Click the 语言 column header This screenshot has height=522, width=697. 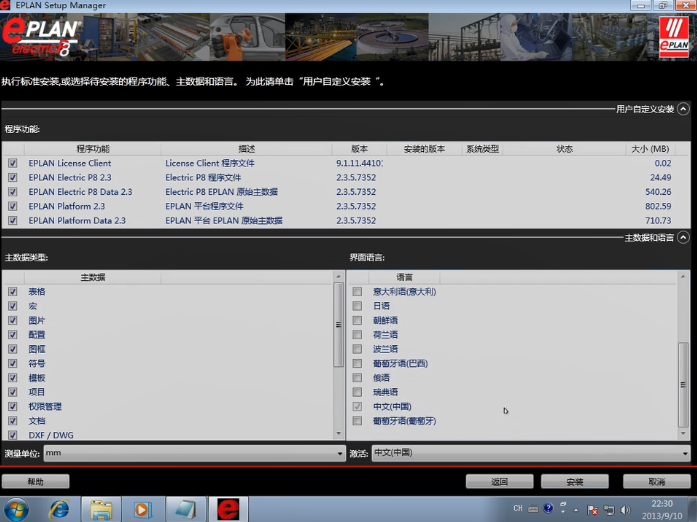point(404,277)
